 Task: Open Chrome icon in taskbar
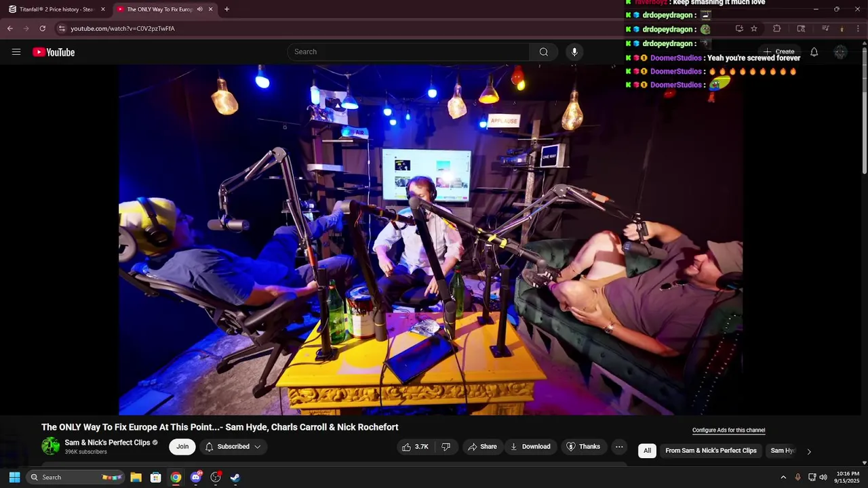pos(176,477)
